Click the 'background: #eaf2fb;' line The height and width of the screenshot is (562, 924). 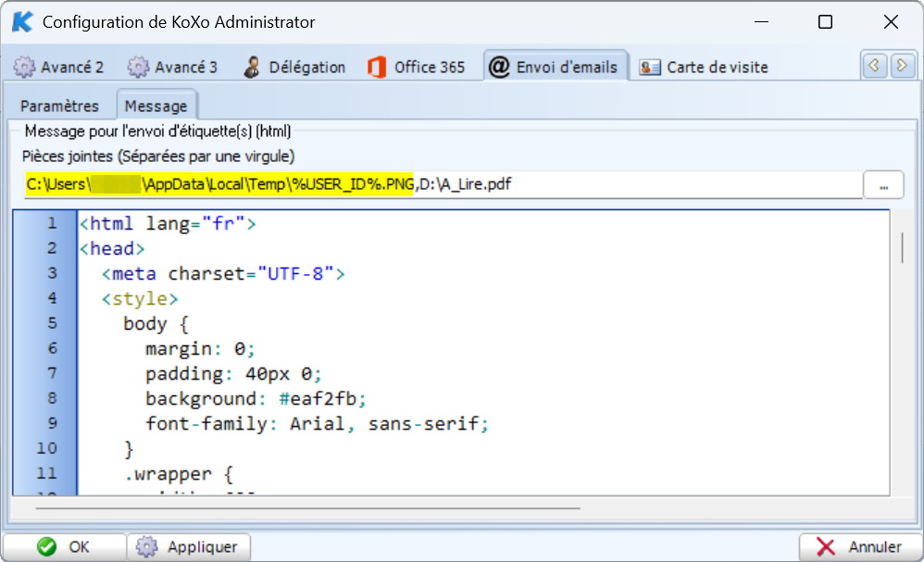pyautogui.click(x=256, y=399)
